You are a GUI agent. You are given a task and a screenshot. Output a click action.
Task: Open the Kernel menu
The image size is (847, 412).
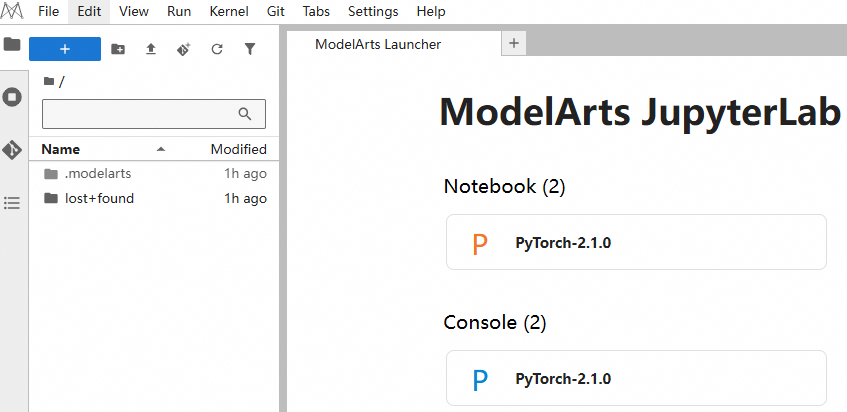[229, 11]
